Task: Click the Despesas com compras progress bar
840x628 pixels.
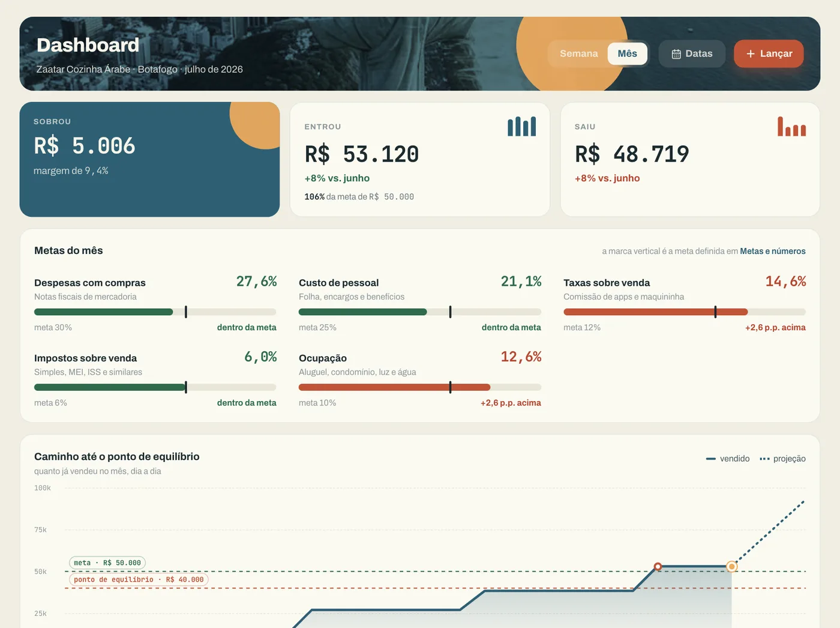Action: (x=155, y=312)
